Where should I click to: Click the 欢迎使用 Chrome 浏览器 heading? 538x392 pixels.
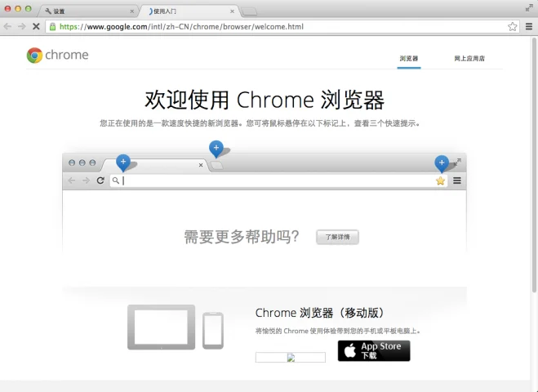coord(265,100)
